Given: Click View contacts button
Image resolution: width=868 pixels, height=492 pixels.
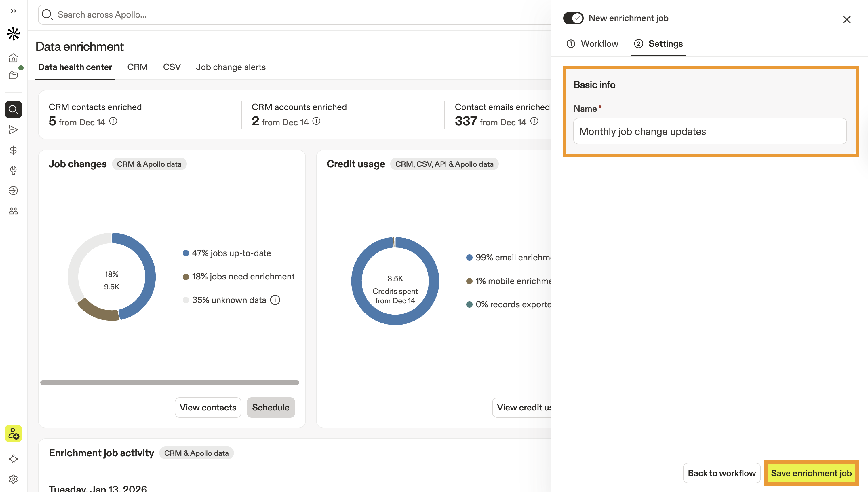Looking at the screenshot, I should (208, 407).
